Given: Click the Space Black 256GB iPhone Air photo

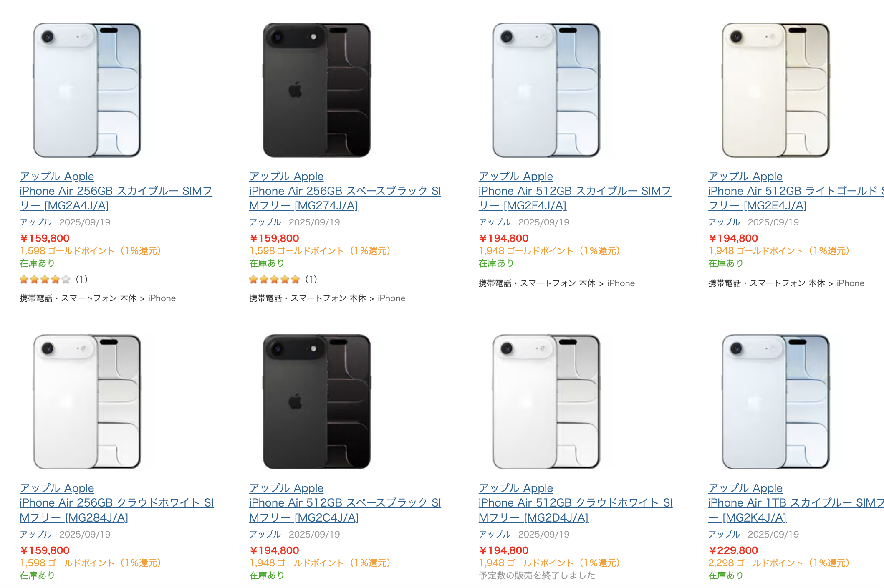Looking at the screenshot, I should (x=316, y=90).
